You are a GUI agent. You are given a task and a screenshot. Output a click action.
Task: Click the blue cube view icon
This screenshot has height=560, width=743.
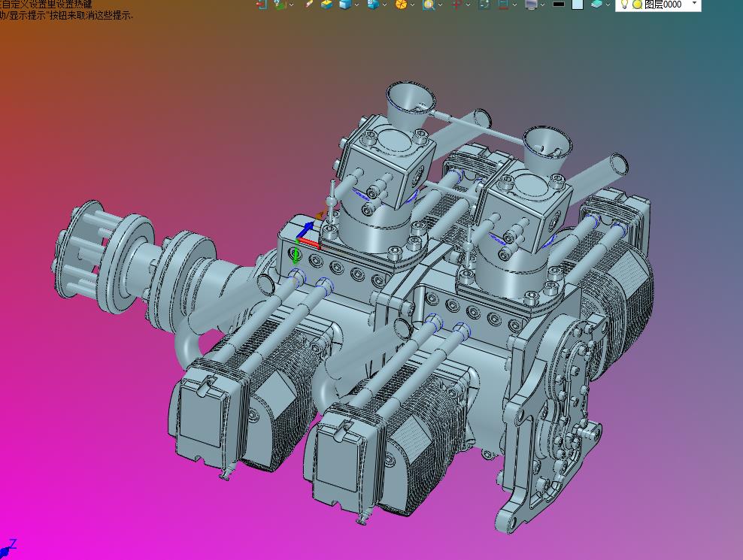coord(345,4)
